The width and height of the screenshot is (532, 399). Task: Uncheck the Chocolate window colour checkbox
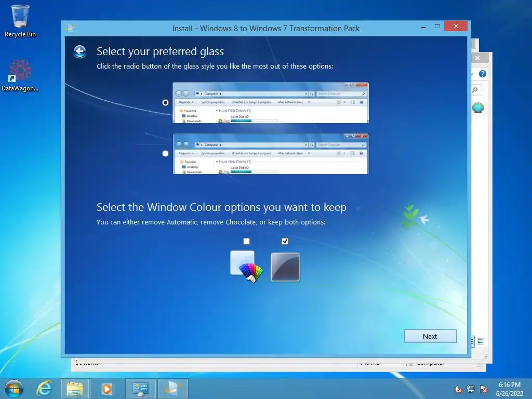[x=285, y=241]
